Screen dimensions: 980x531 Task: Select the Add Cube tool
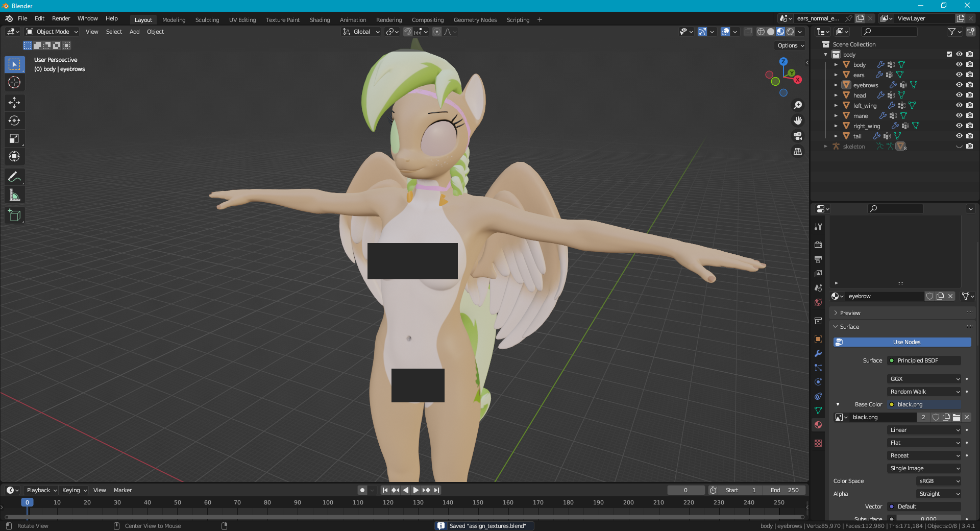pos(14,215)
